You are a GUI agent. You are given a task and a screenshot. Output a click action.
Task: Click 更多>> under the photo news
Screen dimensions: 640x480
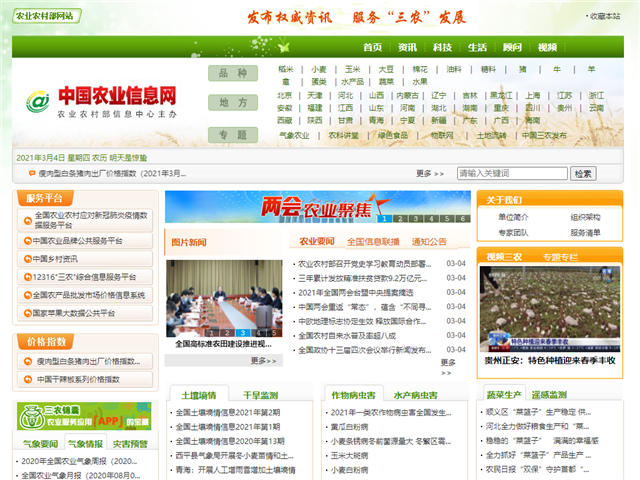[263, 361]
